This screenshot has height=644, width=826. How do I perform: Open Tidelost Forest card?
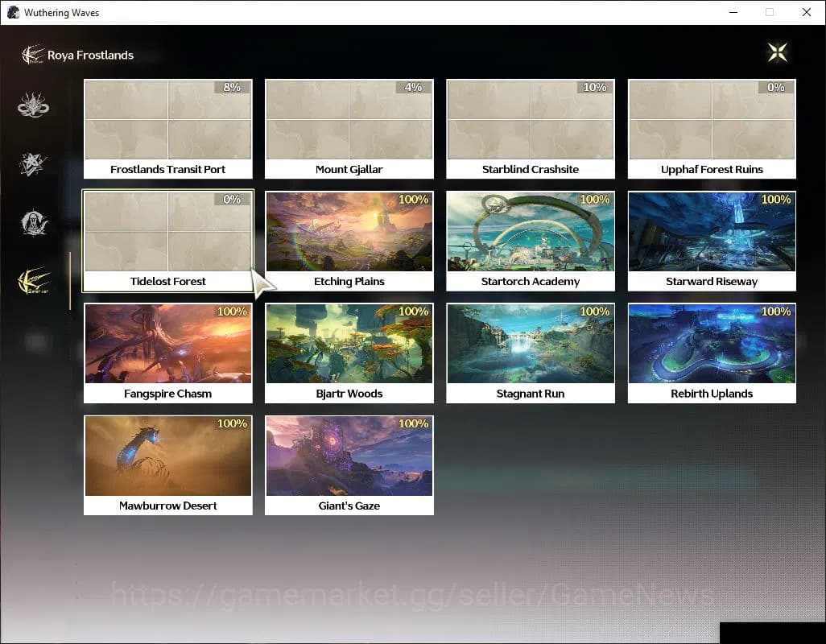point(168,242)
